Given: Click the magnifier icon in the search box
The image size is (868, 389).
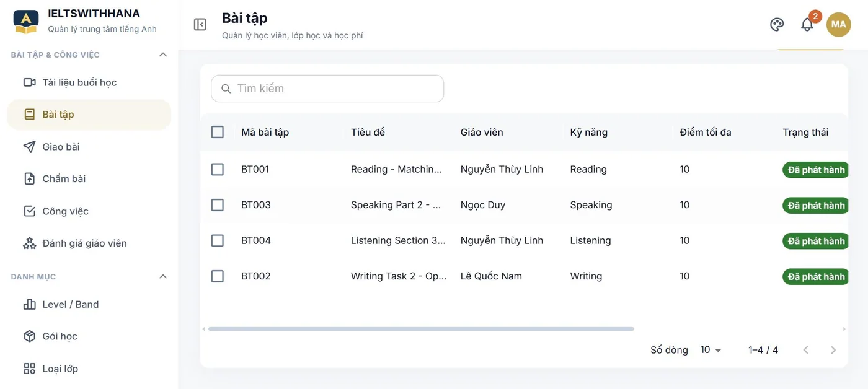Looking at the screenshot, I should click(x=226, y=89).
